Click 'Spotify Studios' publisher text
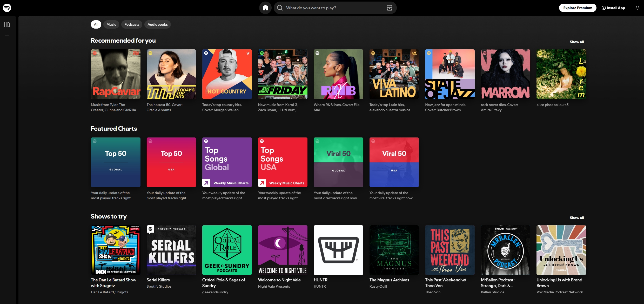 coord(159,286)
